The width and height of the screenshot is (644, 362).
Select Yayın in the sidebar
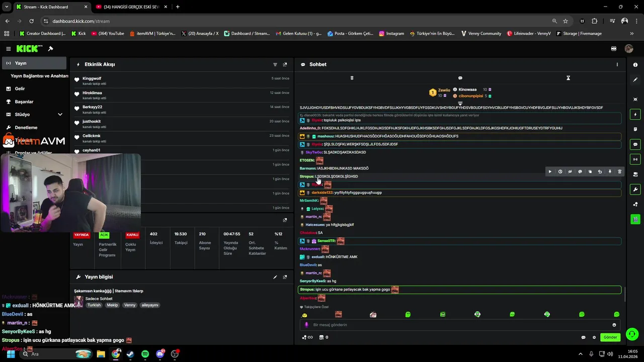[34, 63]
